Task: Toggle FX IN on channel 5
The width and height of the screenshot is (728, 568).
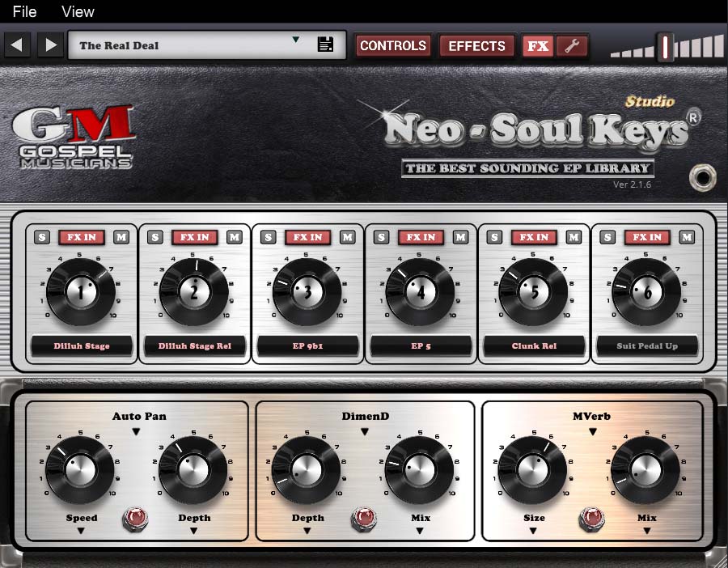Action: click(534, 237)
